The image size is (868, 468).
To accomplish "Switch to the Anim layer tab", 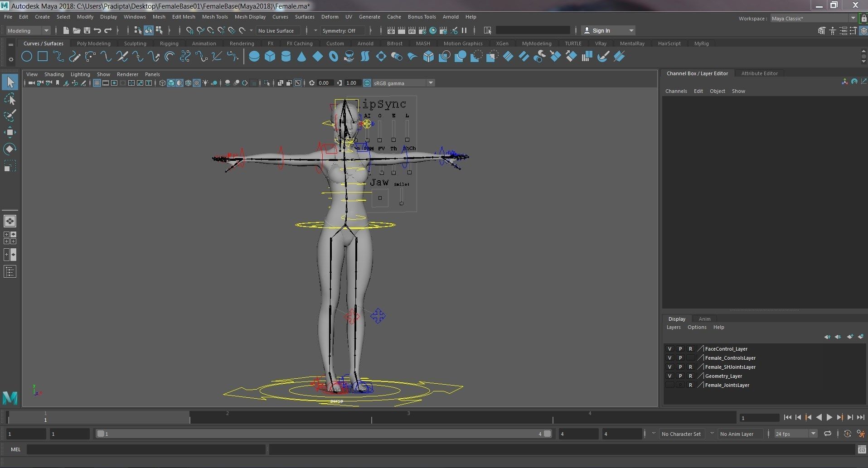I will pos(704,319).
